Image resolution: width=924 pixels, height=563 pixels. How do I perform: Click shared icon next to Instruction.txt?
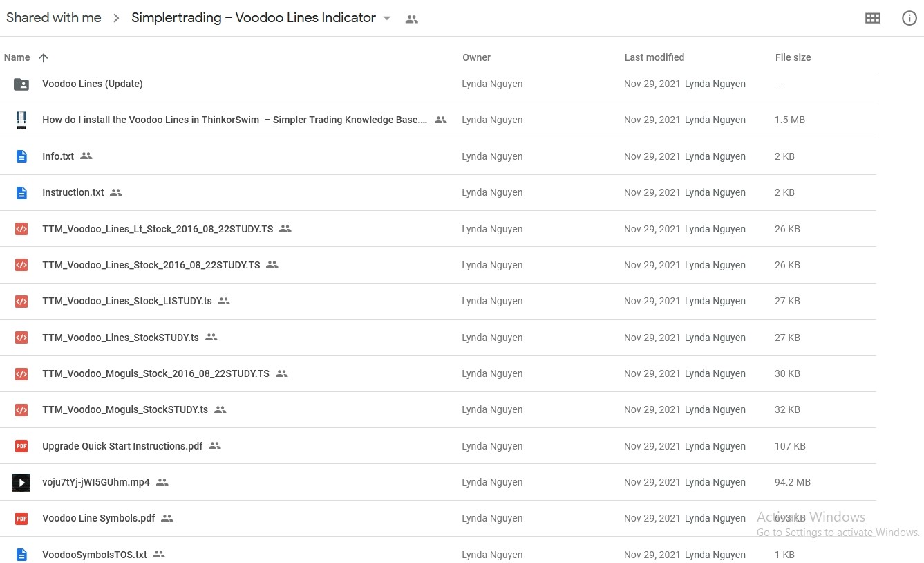(116, 192)
